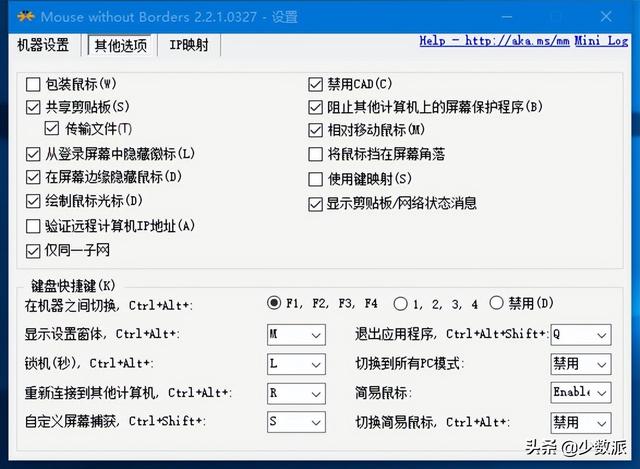Viewport: 640px width, 469px height.
Task: Open the 退出应用程序 hotkey dropdown (Q)
Action: pos(581,335)
